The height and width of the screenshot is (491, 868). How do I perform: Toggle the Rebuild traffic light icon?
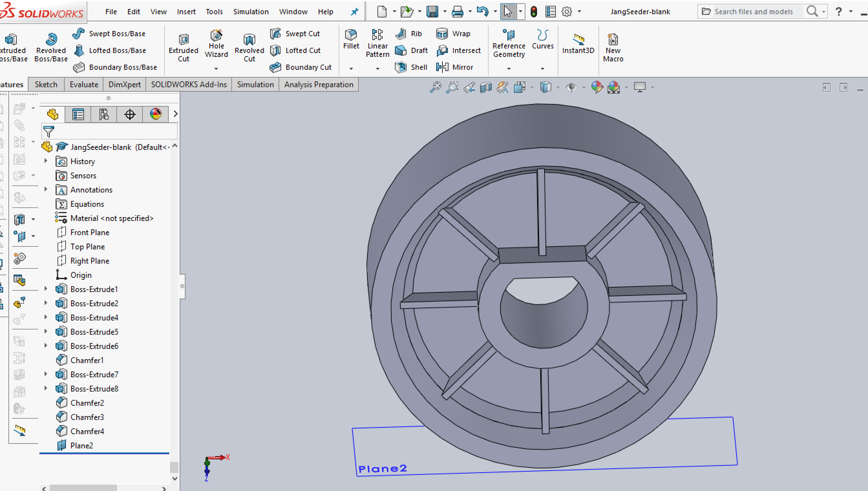534,12
